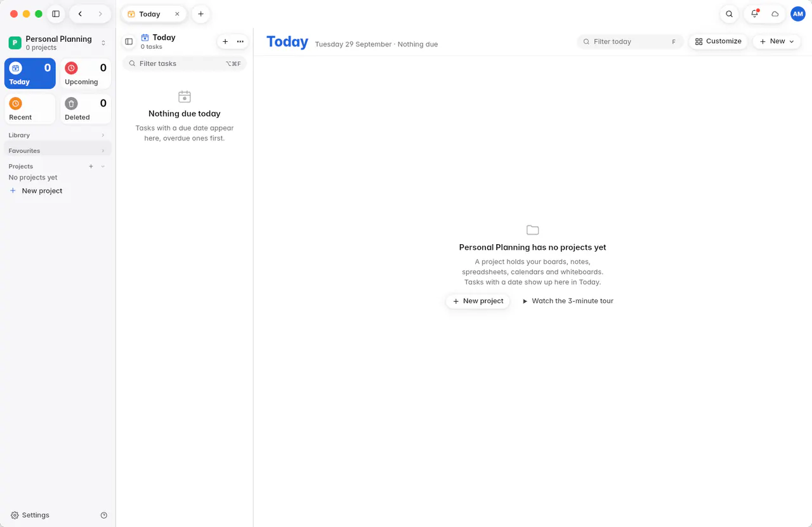812x527 pixels.
Task: Watch the 3-minute tour link
Action: 568,301
